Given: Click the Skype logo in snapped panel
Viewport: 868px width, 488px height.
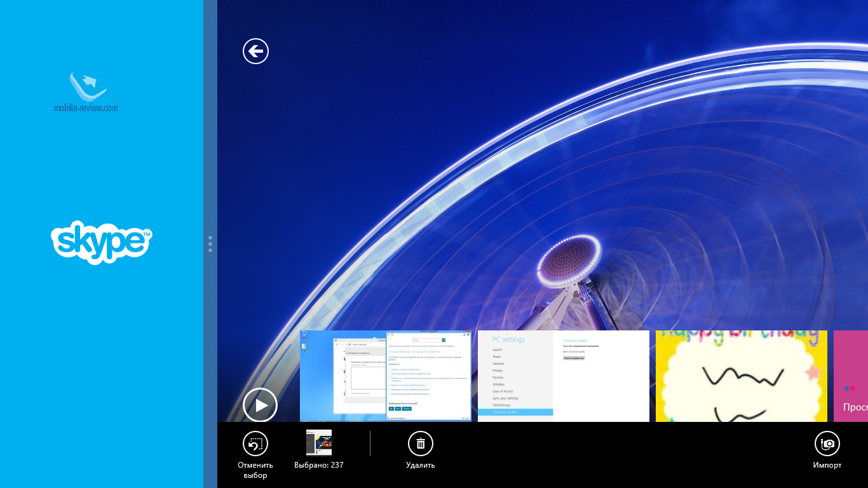Looking at the screenshot, I should click(x=102, y=242).
